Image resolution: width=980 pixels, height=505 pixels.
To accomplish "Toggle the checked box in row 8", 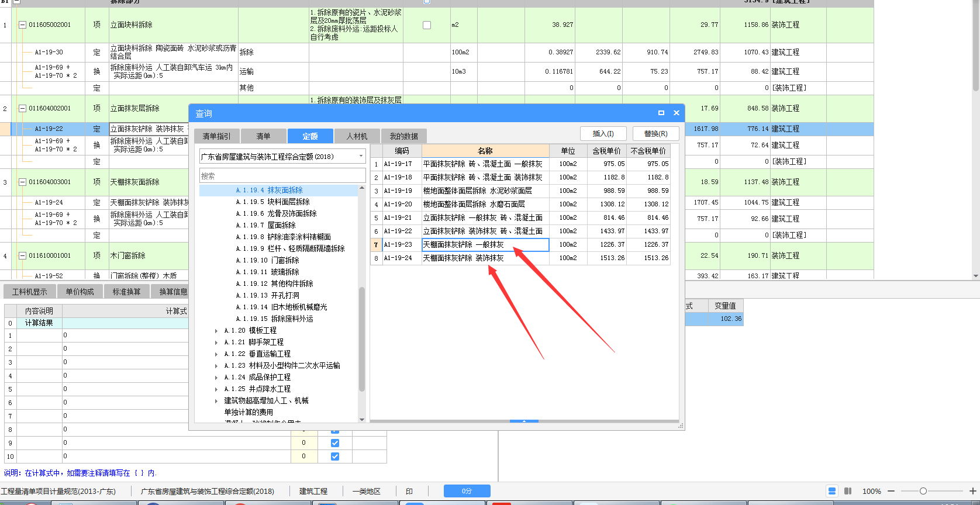I will (x=335, y=430).
